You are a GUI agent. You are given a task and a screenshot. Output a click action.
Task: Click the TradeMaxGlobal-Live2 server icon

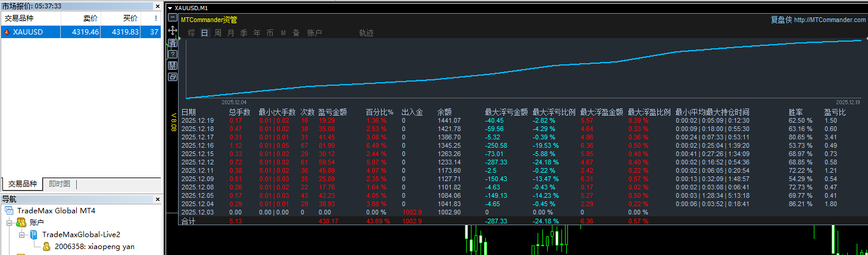click(x=33, y=234)
